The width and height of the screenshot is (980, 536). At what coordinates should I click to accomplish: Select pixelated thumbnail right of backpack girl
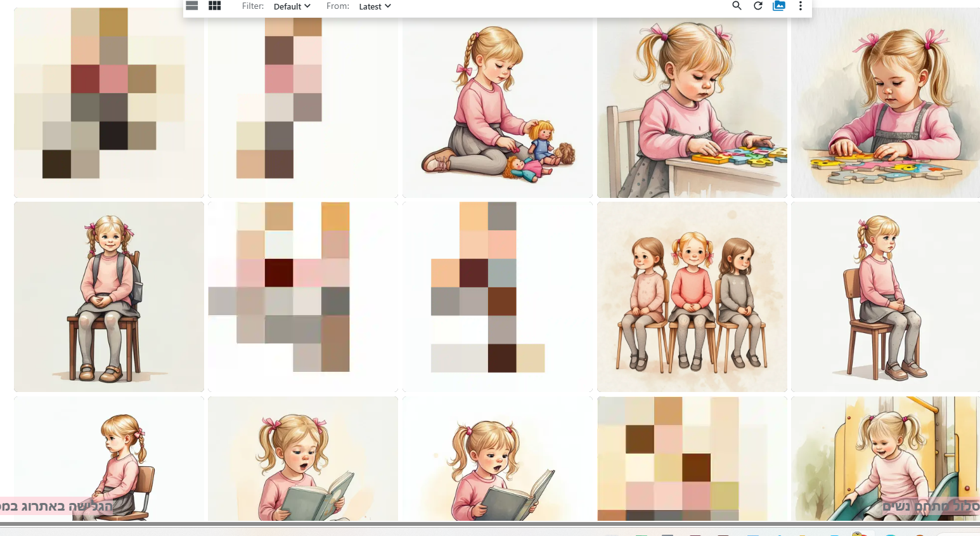303,297
